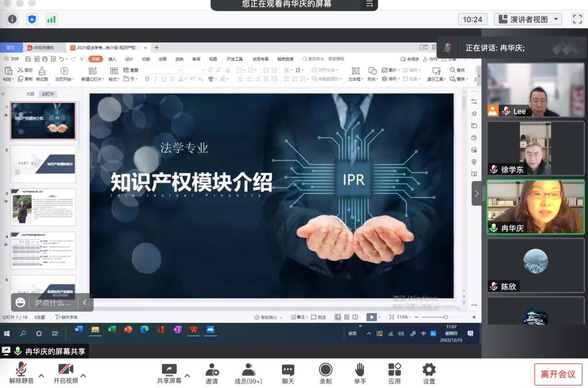Expand video options arrow beside 开启视频
The width and height of the screenshot is (588, 388).
83,376
